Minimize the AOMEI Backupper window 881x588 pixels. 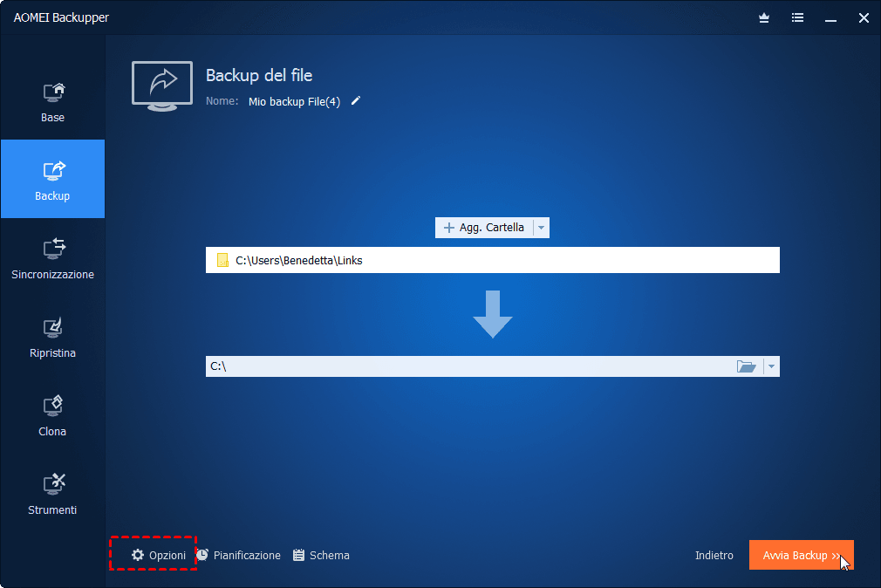point(831,18)
